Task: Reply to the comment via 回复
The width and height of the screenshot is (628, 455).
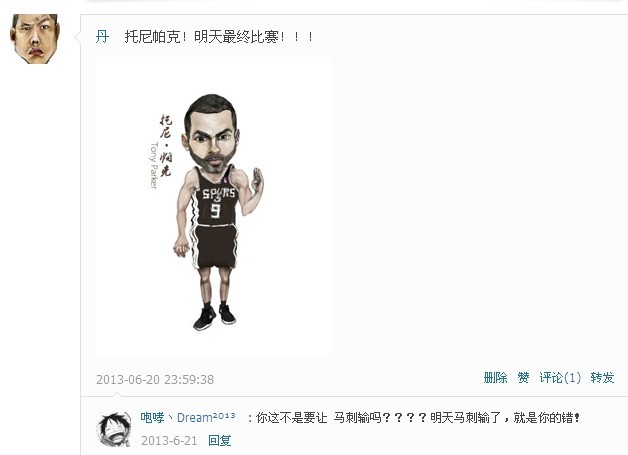Action: [219, 441]
